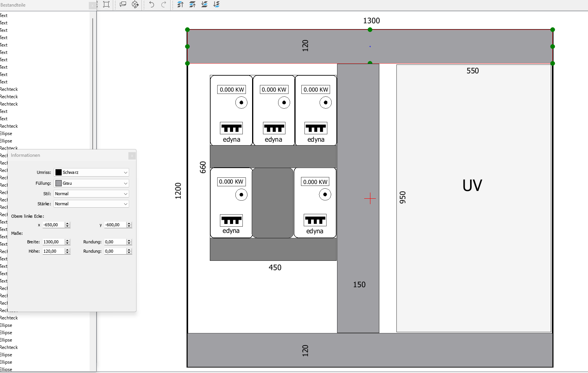This screenshot has height=373, width=588.
Task: Open the Umriss color dropdown
Action: [x=91, y=172]
